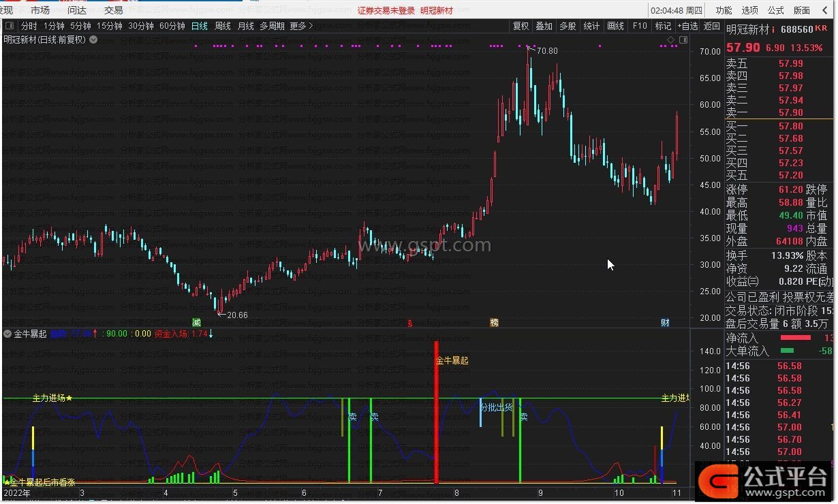This screenshot has width=838, height=504.
Task: Select the 周线 weekly chart tab
Action: click(223, 26)
